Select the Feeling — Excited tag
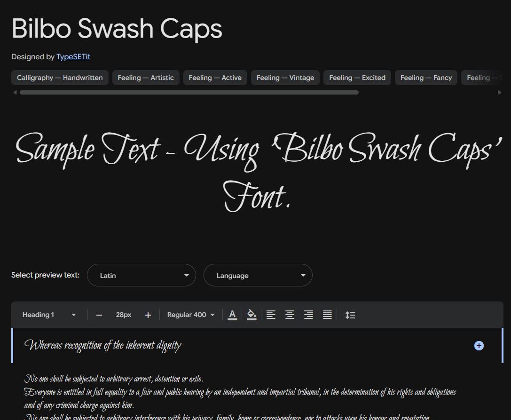The width and height of the screenshot is (511, 420). click(x=357, y=78)
